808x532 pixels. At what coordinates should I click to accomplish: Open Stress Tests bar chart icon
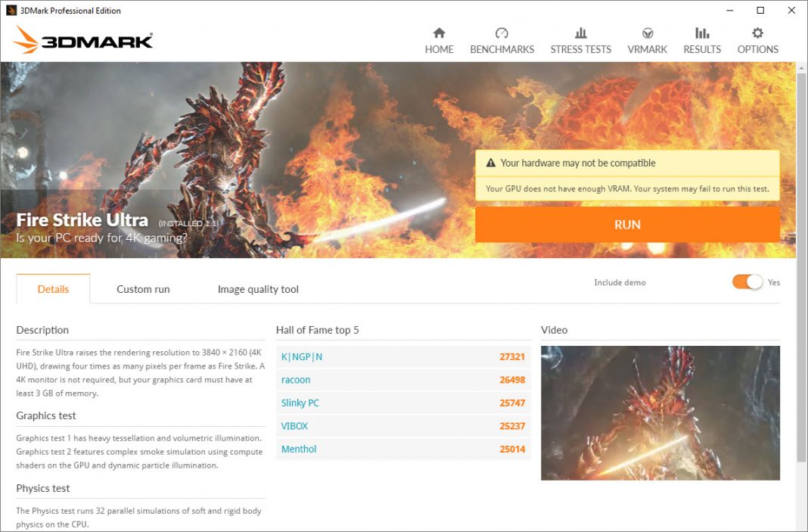tap(580, 33)
